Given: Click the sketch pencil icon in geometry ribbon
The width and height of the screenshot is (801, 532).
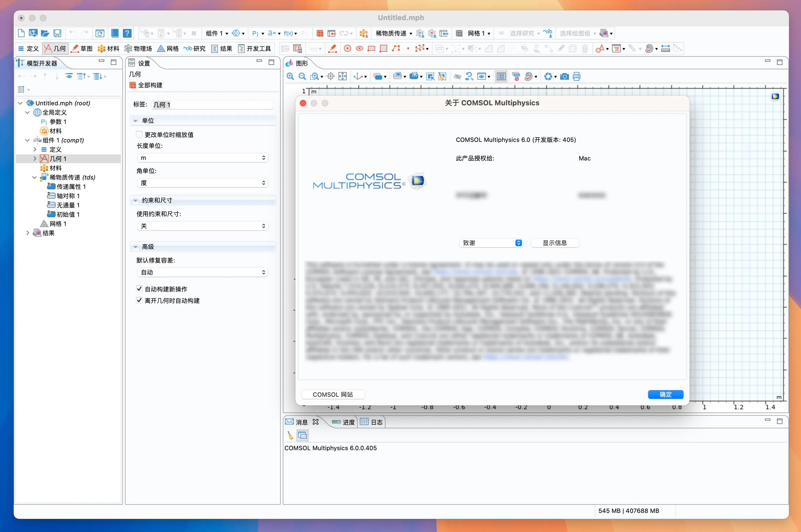Looking at the screenshot, I should pyautogui.click(x=333, y=49).
